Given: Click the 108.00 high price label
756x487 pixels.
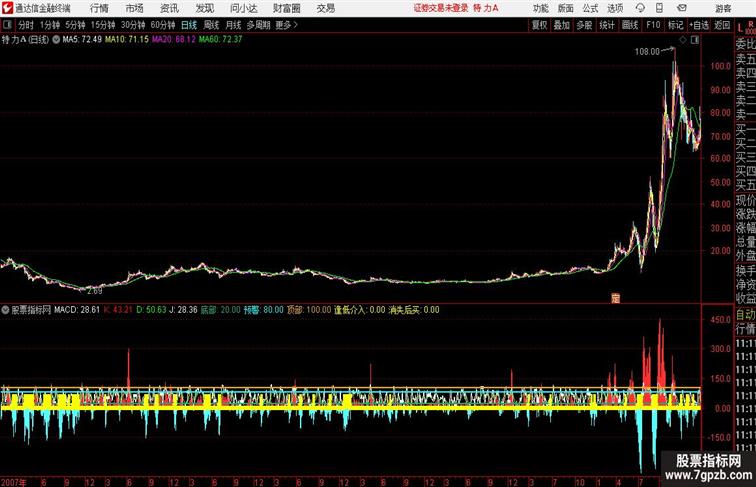Looking at the screenshot, I should click(x=647, y=52).
